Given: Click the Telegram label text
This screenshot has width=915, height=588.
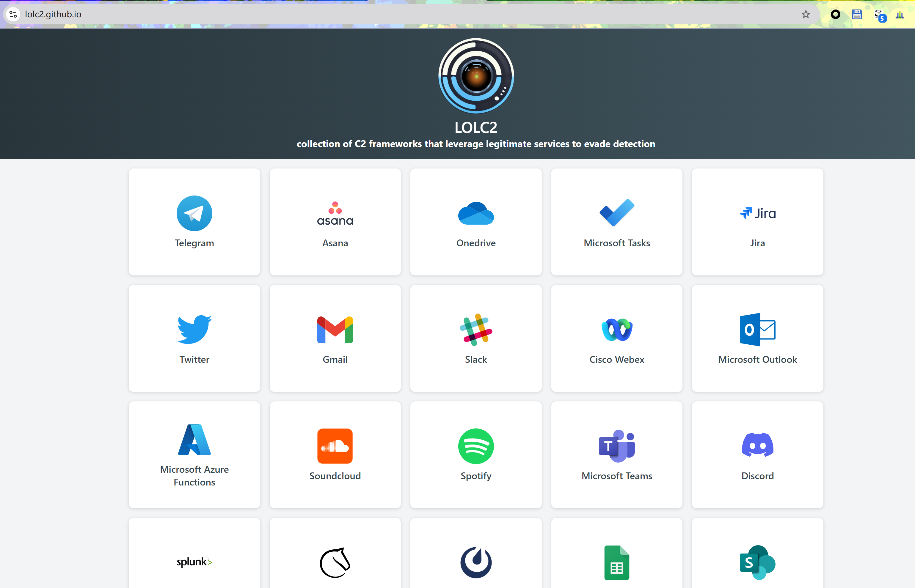Looking at the screenshot, I should [x=194, y=243].
